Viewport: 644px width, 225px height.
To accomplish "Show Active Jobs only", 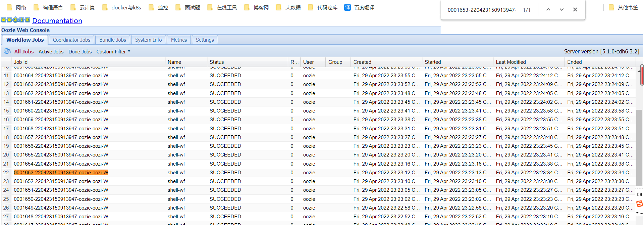I will coord(51,51).
